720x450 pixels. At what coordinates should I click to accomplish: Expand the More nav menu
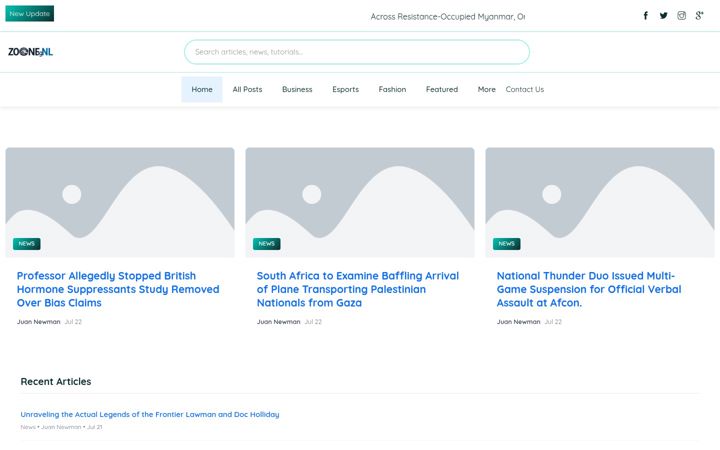(x=486, y=90)
